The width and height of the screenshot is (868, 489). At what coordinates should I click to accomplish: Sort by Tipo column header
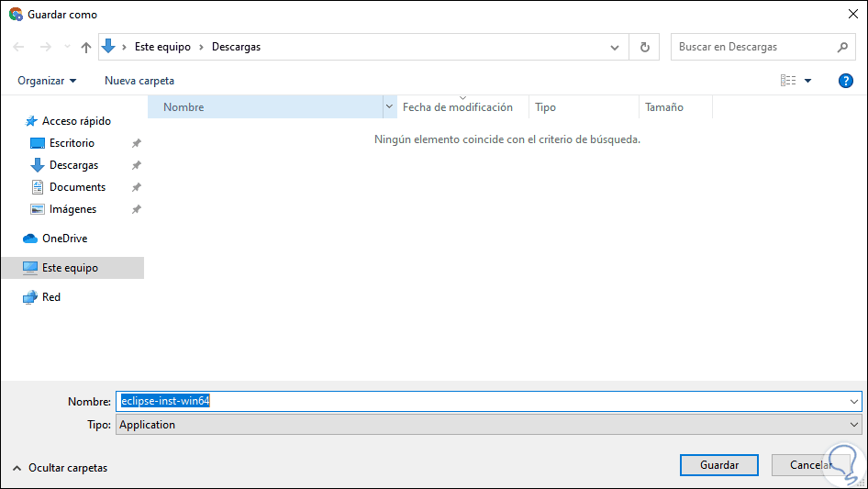[584, 107]
